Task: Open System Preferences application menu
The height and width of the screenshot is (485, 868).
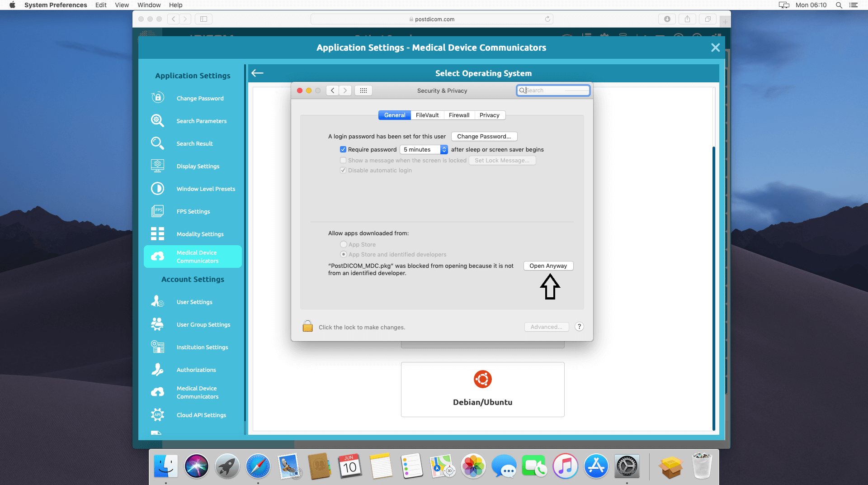Action: coord(56,5)
